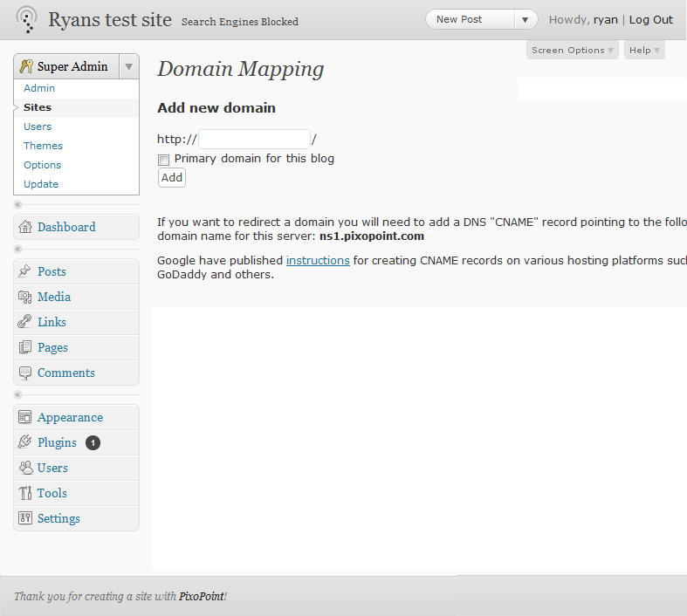Check Primary domain for this blog
The width and height of the screenshot is (687, 616).
click(163, 160)
